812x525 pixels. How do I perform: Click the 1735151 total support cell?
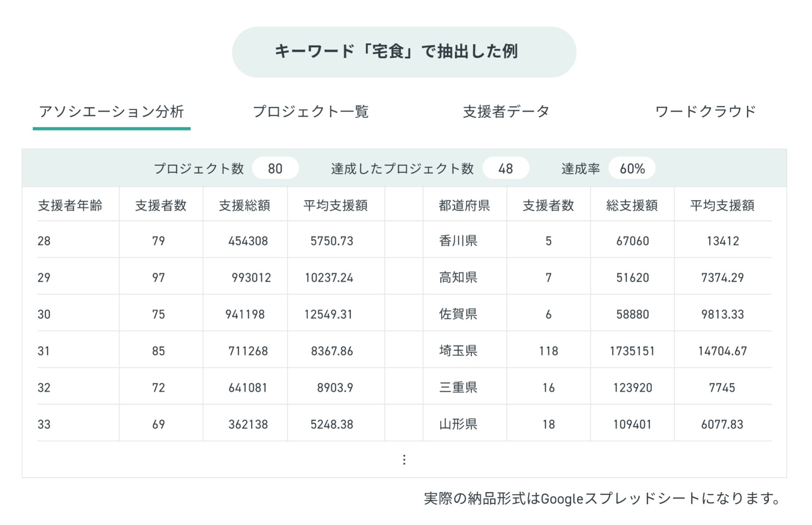click(632, 351)
